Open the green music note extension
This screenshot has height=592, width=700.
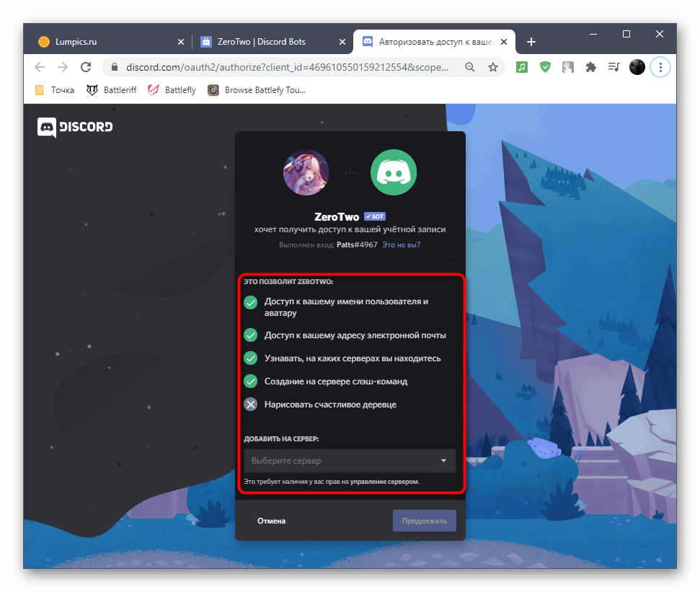tap(521, 67)
